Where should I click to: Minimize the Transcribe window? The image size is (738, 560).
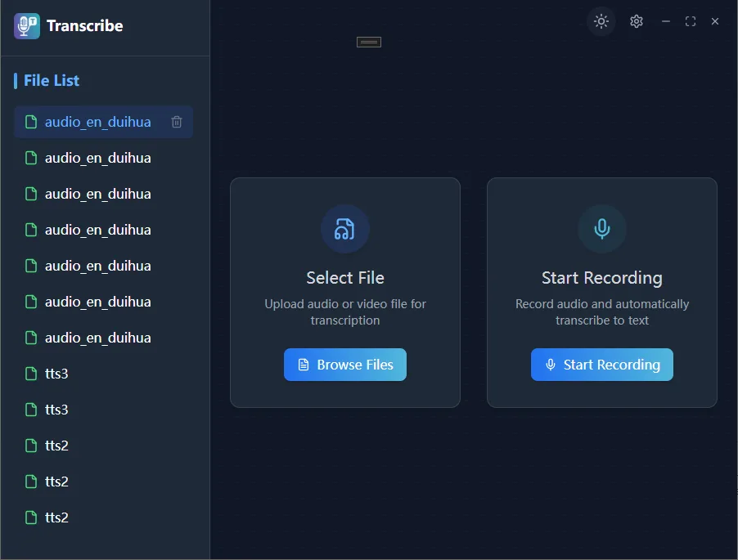click(665, 21)
